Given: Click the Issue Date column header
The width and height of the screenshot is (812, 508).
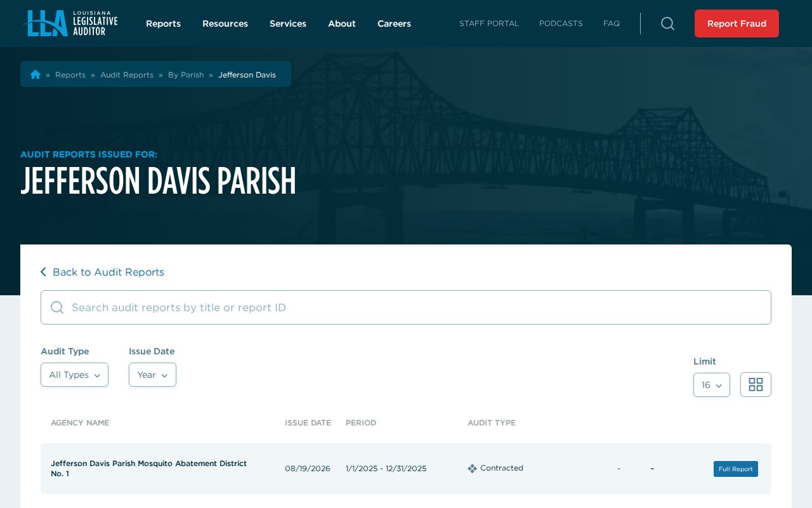Looking at the screenshot, I should click(x=308, y=423).
